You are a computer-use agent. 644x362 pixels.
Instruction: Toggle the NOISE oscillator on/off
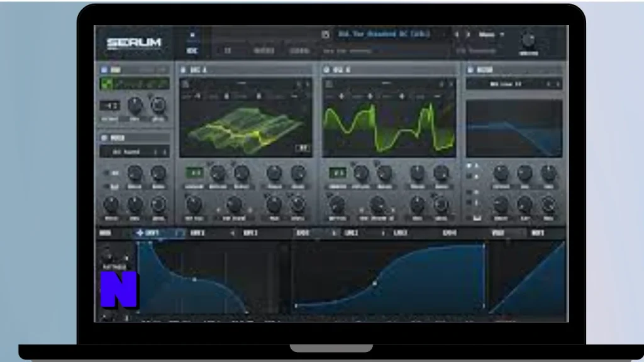[104, 138]
